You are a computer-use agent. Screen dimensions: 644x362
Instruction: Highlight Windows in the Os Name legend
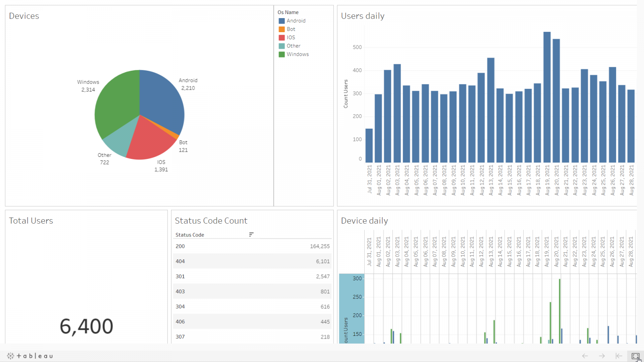pyautogui.click(x=297, y=54)
